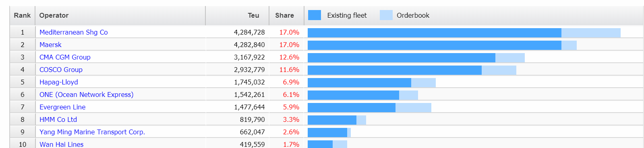Click the 17.0% share value for Maersk

289,45
